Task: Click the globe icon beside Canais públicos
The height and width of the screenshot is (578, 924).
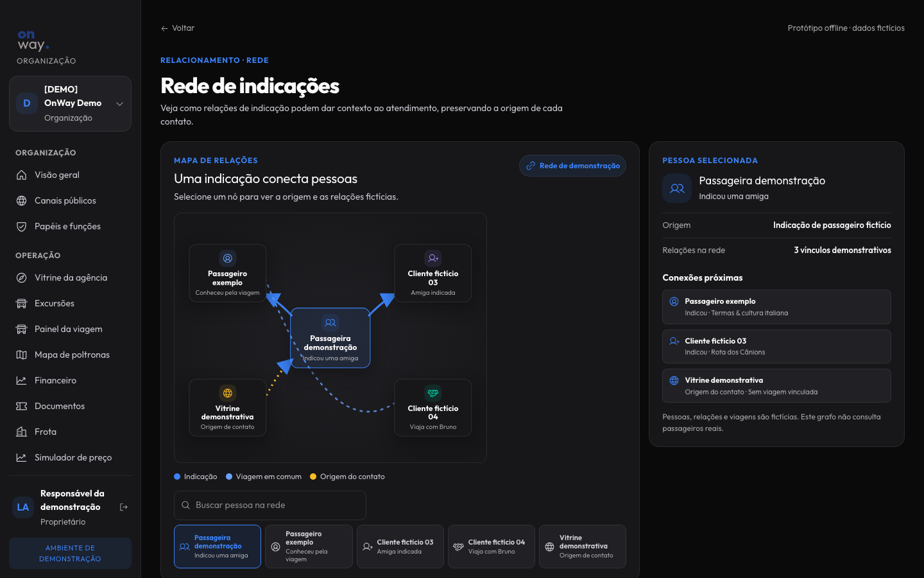Action: (x=21, y=200)
